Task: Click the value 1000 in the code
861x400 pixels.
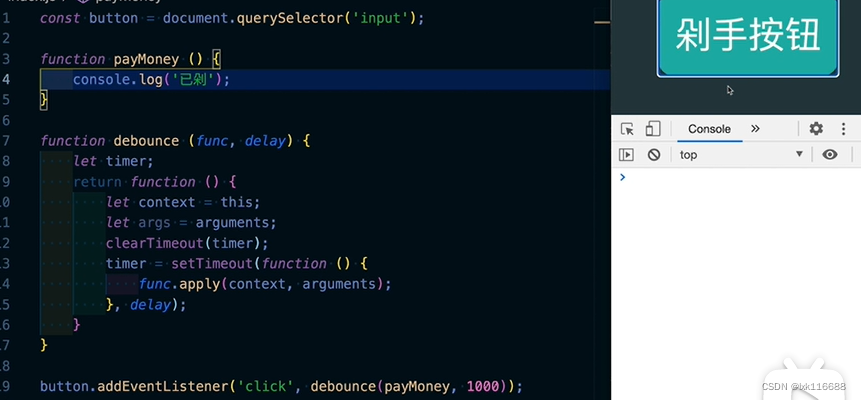Action: point(483,387)
